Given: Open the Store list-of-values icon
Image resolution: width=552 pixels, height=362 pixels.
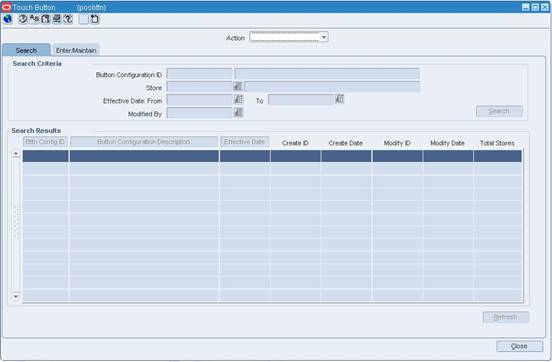Looking at the screenshot, I should [x=238, y=86].
